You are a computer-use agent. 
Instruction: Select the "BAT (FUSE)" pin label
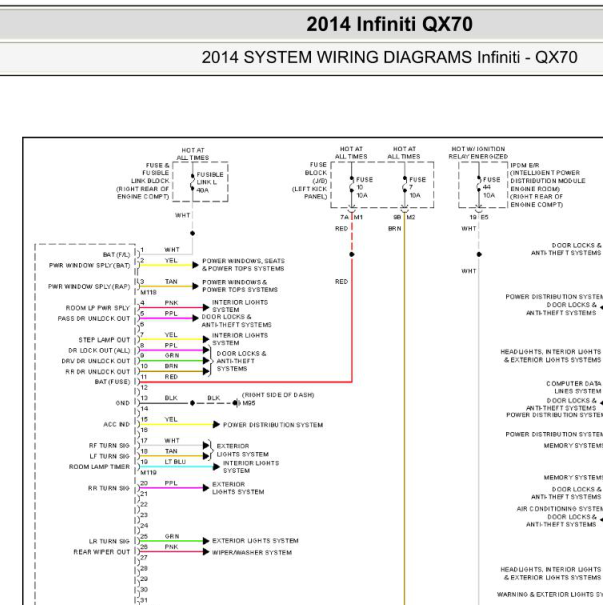click(x=112, y=382)
